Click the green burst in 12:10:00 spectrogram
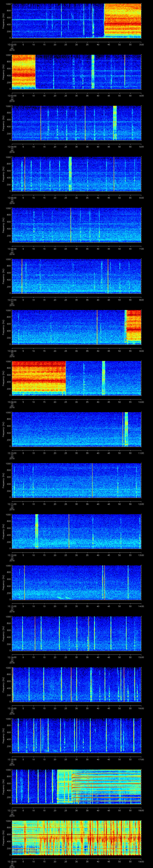The width and height of the screenshot is (153, 868). [x=126, y=429]
